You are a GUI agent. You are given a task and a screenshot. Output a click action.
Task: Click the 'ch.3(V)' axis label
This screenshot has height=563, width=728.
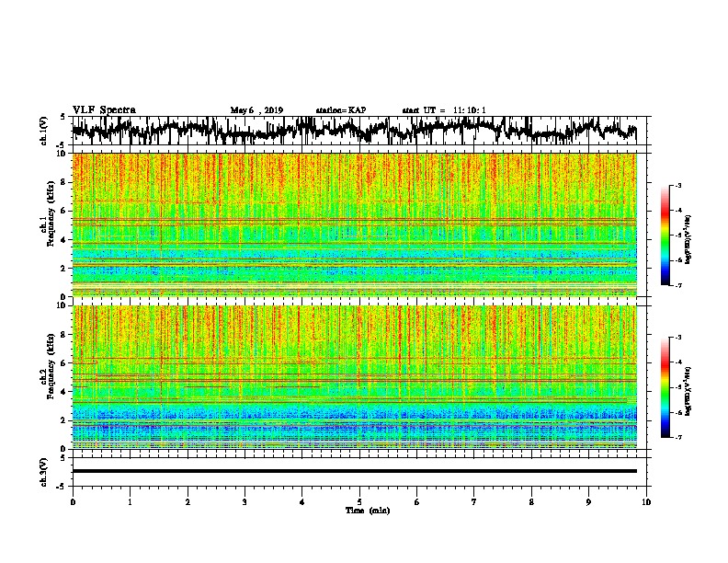[x=43, y=472]
